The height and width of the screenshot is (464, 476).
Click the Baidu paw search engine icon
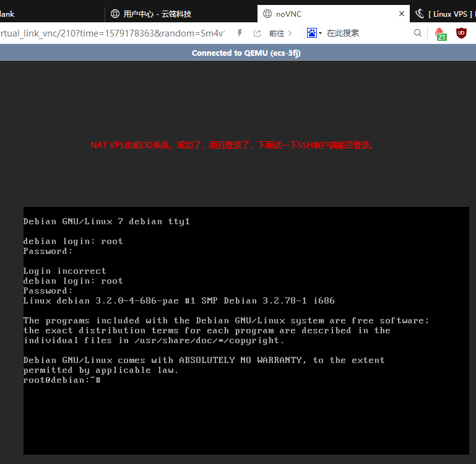tap(312, 33)
